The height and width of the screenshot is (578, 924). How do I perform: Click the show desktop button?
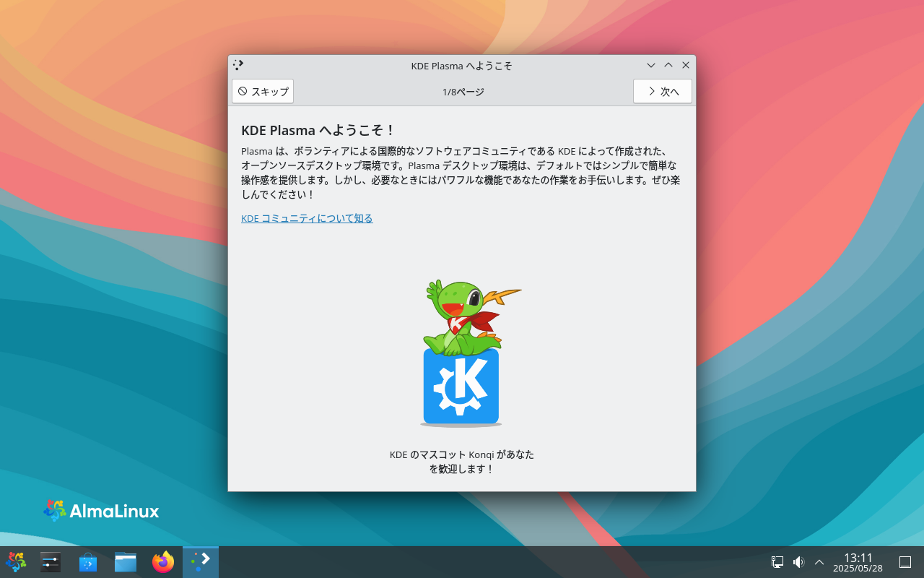tap(905, 562)
